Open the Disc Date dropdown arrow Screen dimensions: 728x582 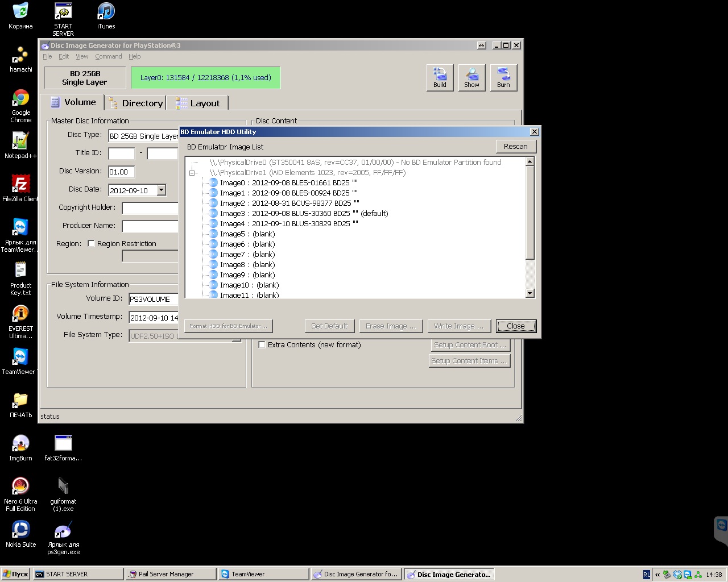(162, 190)
